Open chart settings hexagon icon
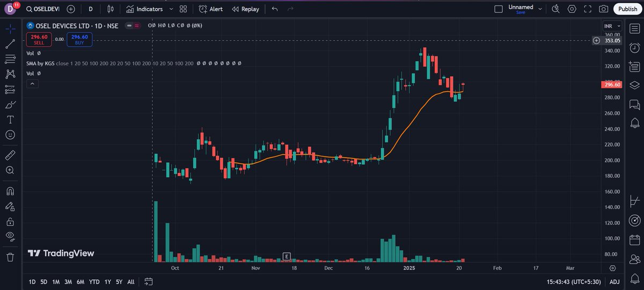This screenshot has width=644, height=290. tap(572, 9)
